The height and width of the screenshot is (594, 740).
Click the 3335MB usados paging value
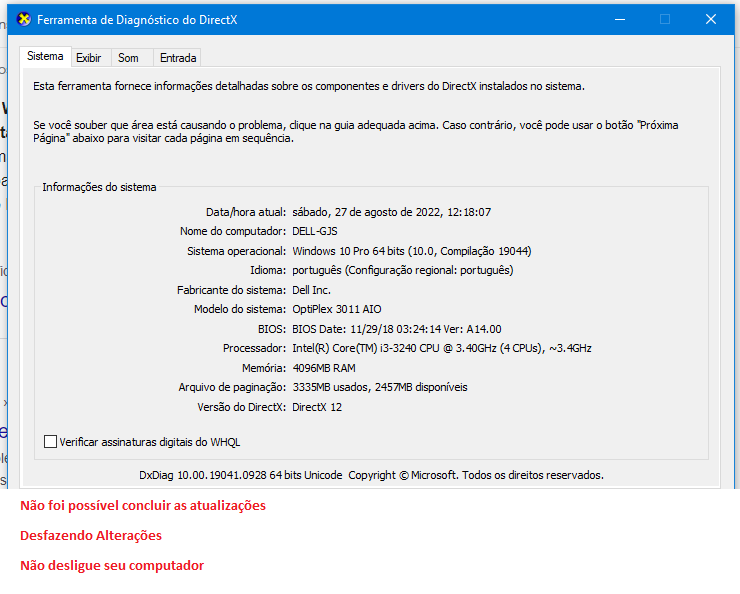tap(380, 387)
